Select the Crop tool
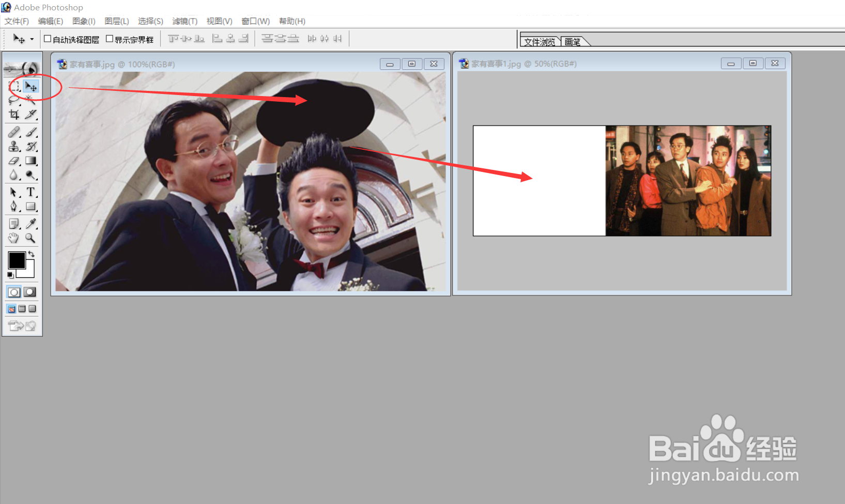Viewport: 845px width, 504px height. (14, 114)
